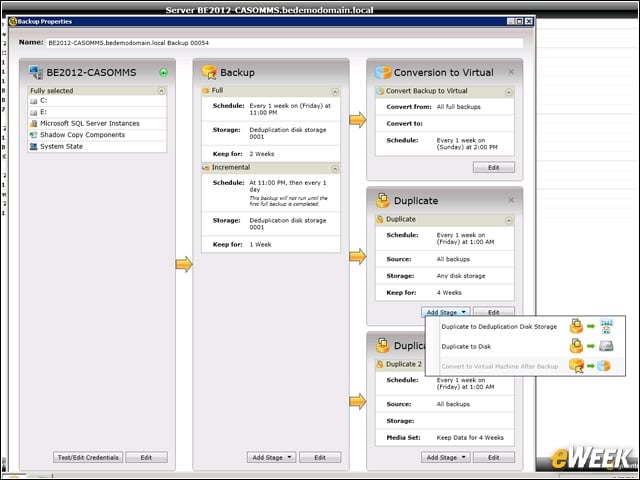The image size is (640, 480).
Task: Click the C: drive icon
Action: [33, 101]
